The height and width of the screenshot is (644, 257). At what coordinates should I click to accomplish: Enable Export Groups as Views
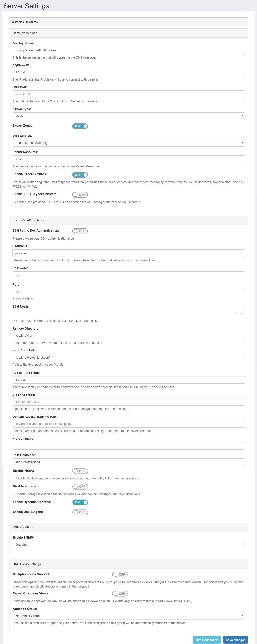tap(120, 593)
